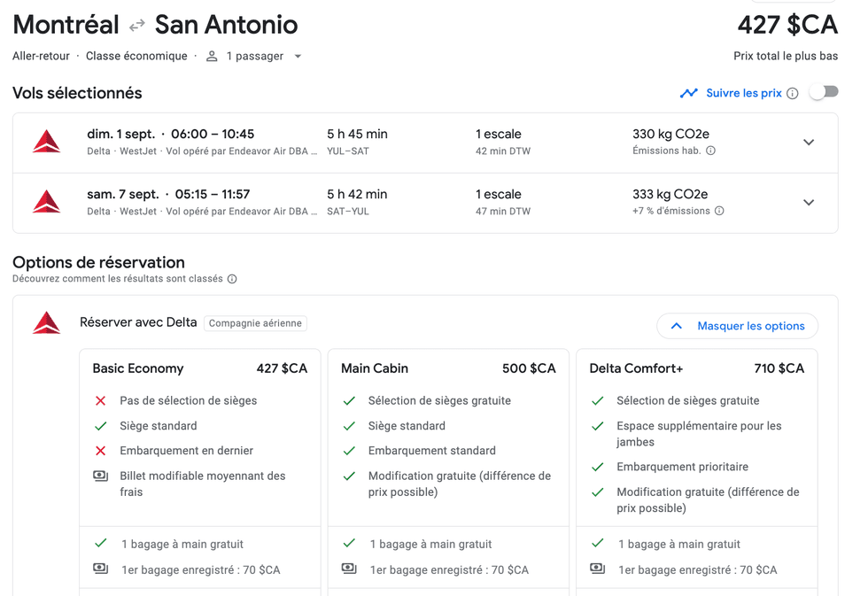Screen dimensions: 868x596
Task: Click the Delta logo on the outbound flight
Action: (x=45, y=142)
